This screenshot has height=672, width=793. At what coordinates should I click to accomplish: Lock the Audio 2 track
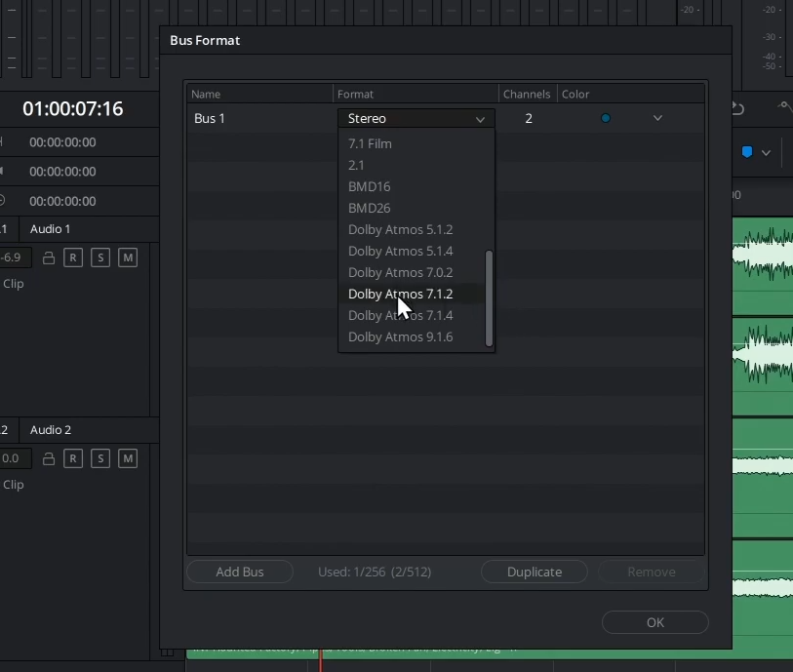(49, 458)
